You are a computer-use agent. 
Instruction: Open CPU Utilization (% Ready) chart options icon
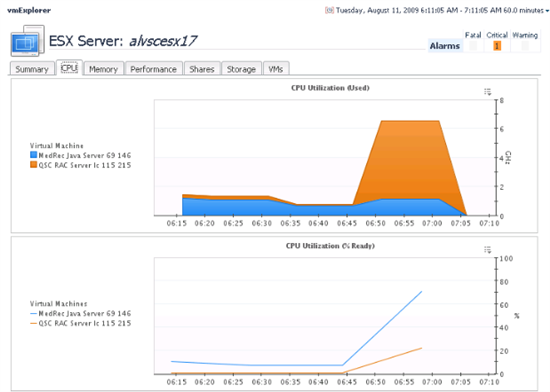(x=488, y=250)
